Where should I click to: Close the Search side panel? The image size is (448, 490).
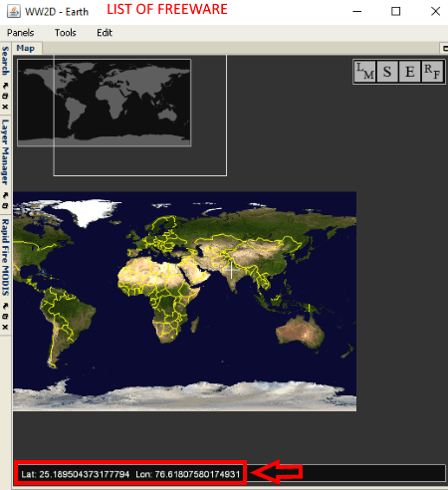(5, 107)
